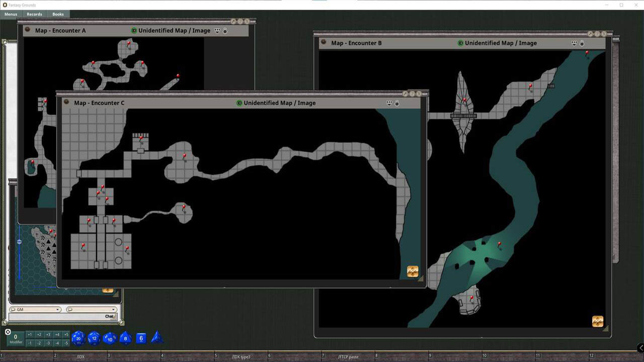This screenshot has width=644, height=362.
Task: Switch to the Books tab
Action: click(58, 14)
